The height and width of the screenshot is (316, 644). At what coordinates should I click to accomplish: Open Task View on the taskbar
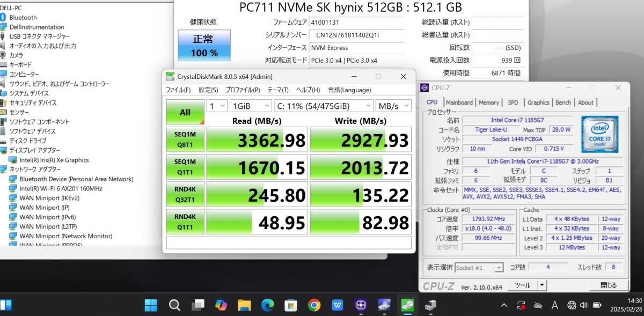click(x=198, y=305)
